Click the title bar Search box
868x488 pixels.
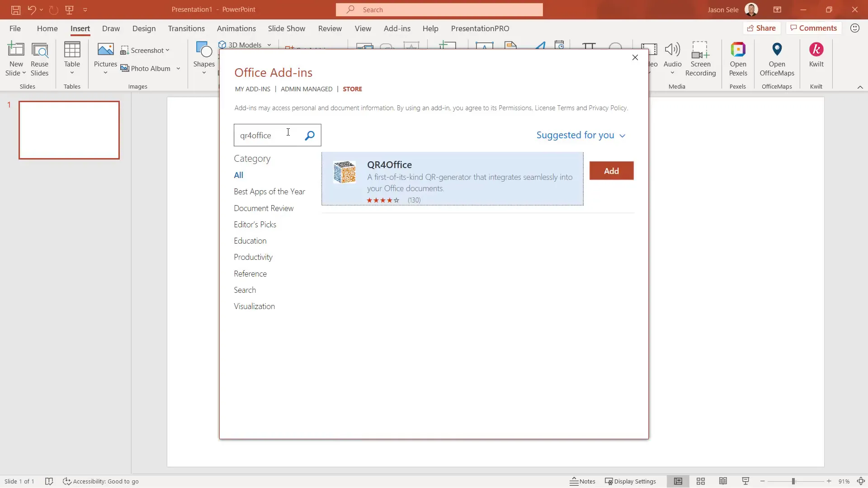click(439, 9)
